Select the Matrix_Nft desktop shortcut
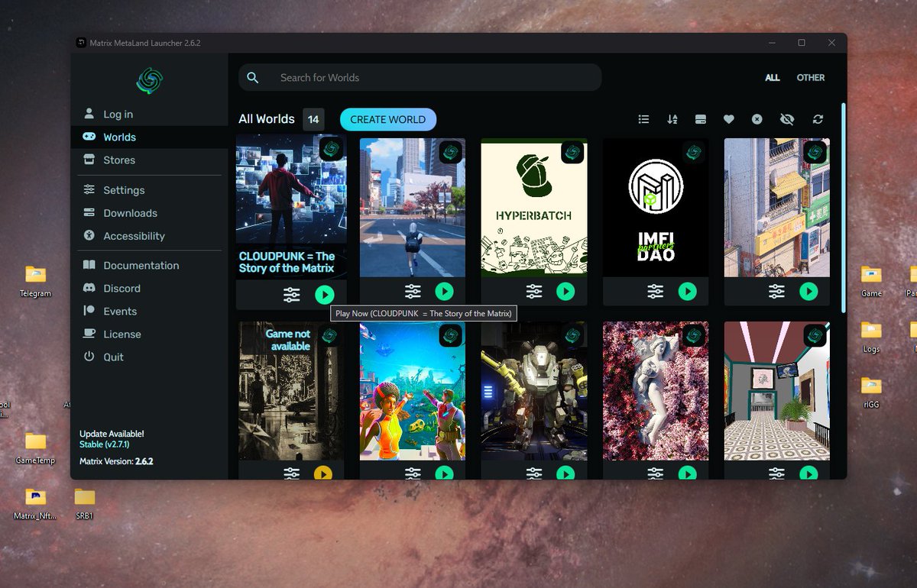The width and height of the screenshot is (917, 588). [35, 504]
